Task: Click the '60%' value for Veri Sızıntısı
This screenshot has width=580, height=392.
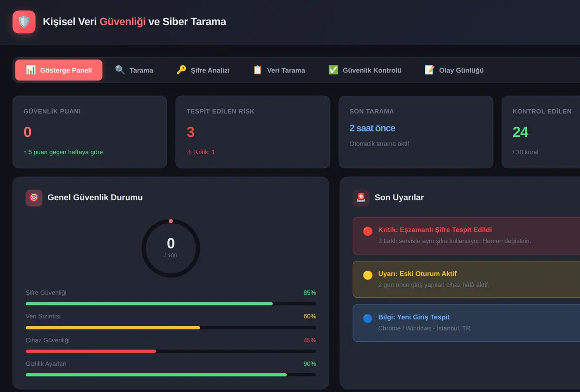Action: point(310,316)
